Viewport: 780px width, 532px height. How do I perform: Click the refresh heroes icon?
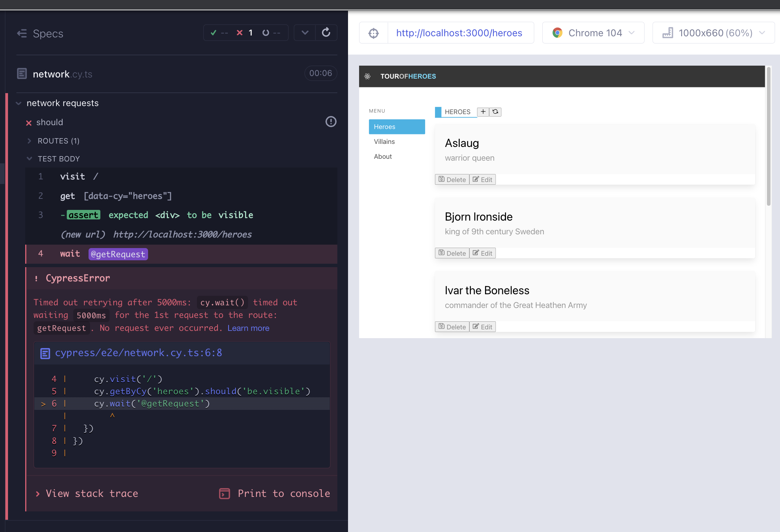(x=495, y=112)
